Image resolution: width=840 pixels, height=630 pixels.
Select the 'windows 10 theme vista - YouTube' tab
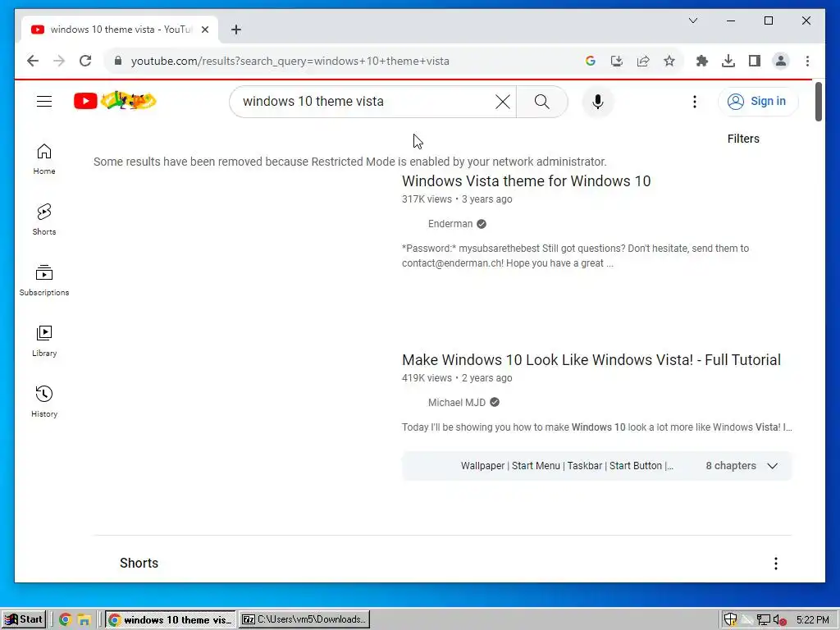[120, 30]
